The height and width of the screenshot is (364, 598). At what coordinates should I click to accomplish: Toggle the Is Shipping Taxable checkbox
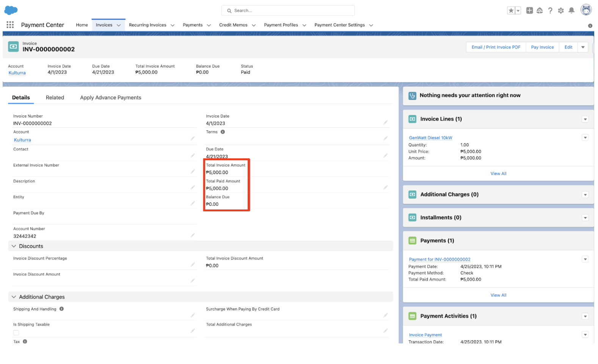16,333
